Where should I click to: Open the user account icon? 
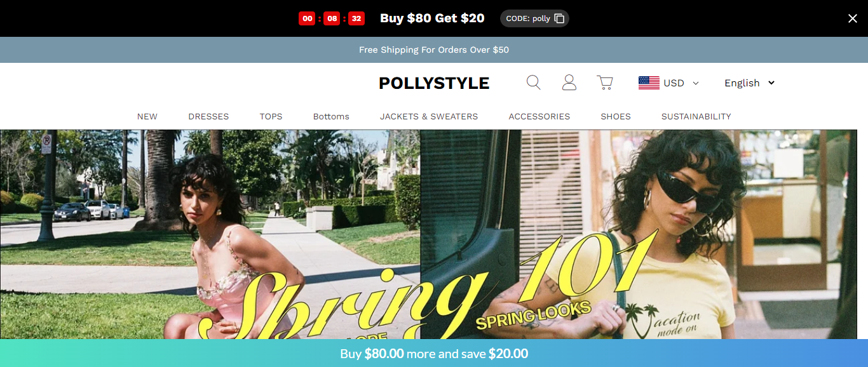tap(569, 83)
